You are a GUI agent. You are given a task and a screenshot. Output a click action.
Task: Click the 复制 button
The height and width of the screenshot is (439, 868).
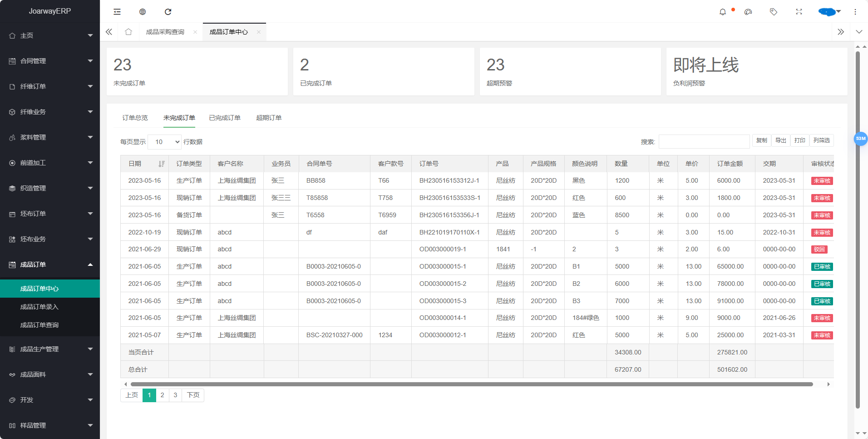click(x=762, y=140)
